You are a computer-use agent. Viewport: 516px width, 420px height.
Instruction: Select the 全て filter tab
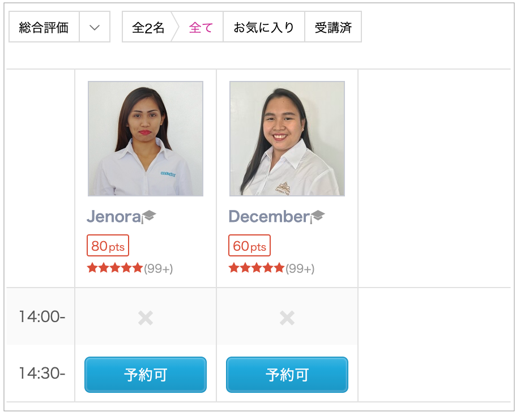[x=201, y=28]
